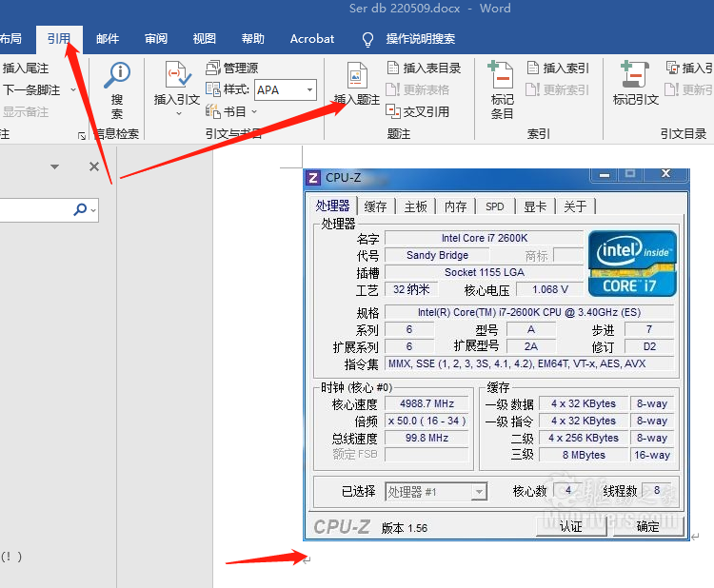
Task: Click the '4988.7 MHz' core speed value
Action: [426, 403]
